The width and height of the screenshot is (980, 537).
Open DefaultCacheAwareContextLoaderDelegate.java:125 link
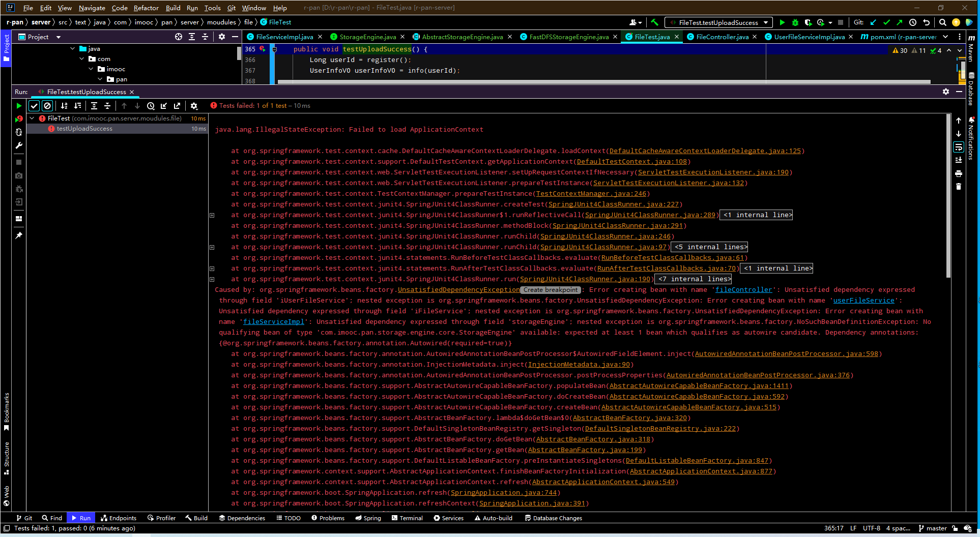point(705,151)
